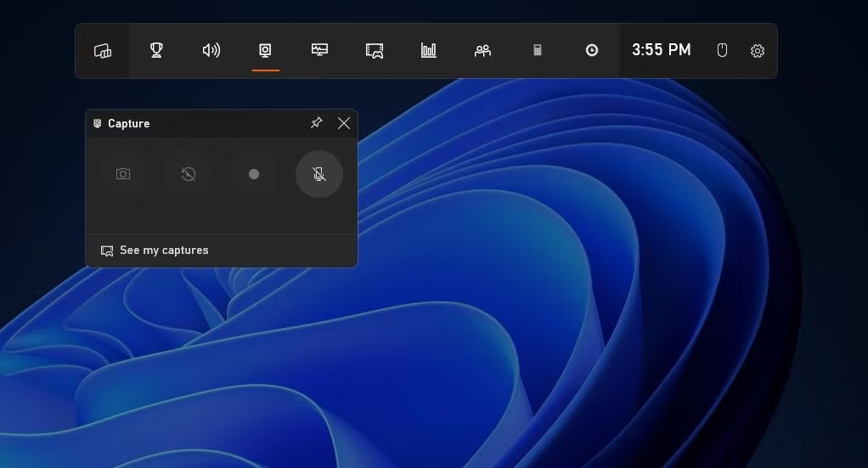
Task: Toggle mouse click-through icon
Action: pyautogui.click(x=722, y=50)
